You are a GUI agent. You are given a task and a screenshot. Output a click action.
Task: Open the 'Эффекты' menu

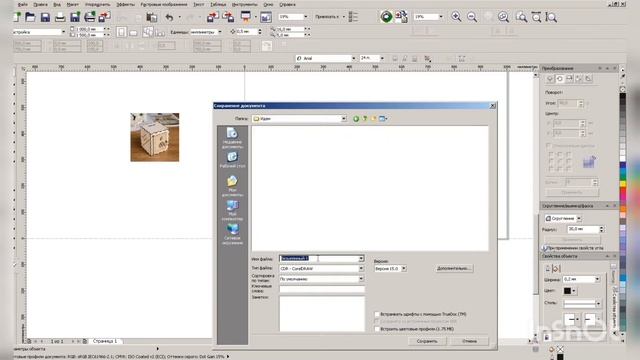click(x=125, y=4)
